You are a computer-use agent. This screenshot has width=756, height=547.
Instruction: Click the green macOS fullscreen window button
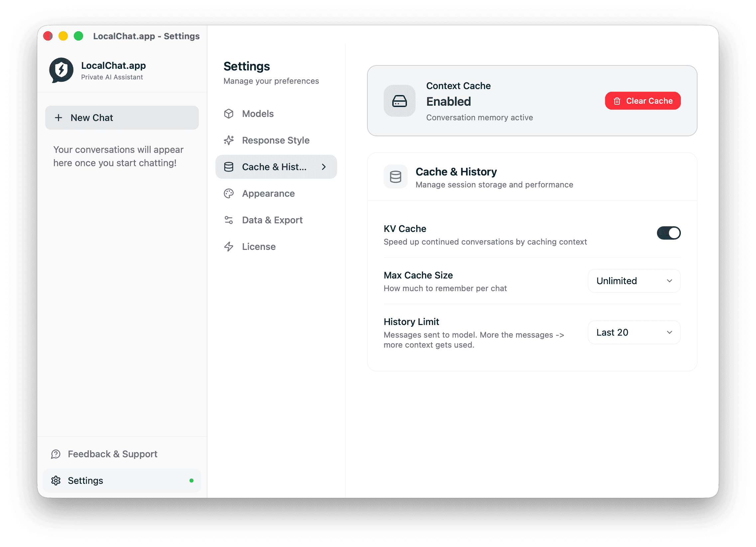pyautogui.click(x=78, y=36)
